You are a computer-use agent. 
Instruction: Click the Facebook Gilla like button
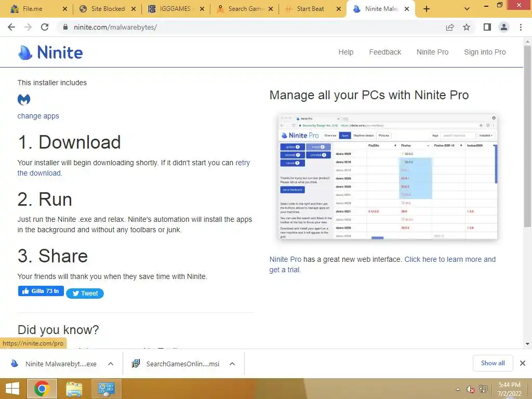point(41,291)
